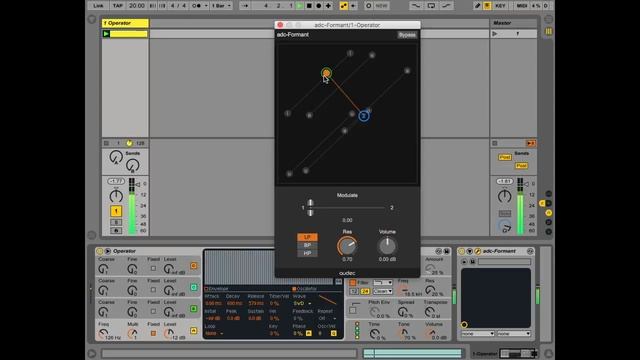
Task: Click the Modulate slider handle
Action: click(311, 208)
